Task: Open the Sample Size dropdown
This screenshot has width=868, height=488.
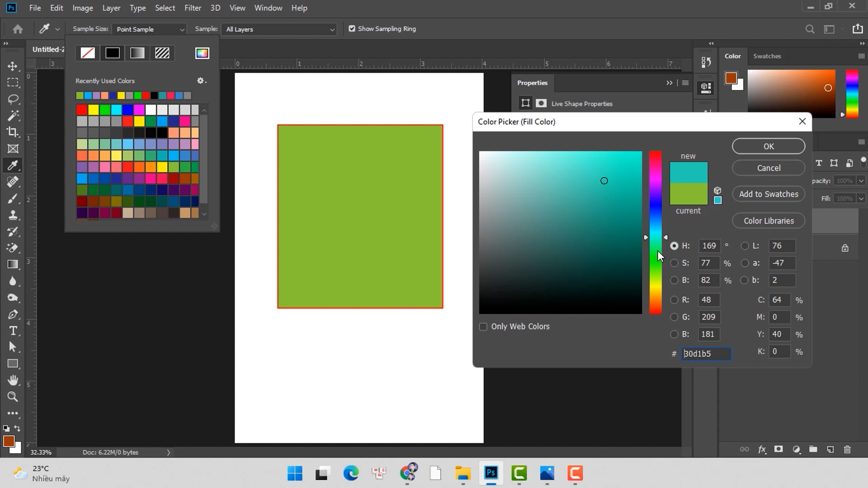Action: [x=149, y=29]
